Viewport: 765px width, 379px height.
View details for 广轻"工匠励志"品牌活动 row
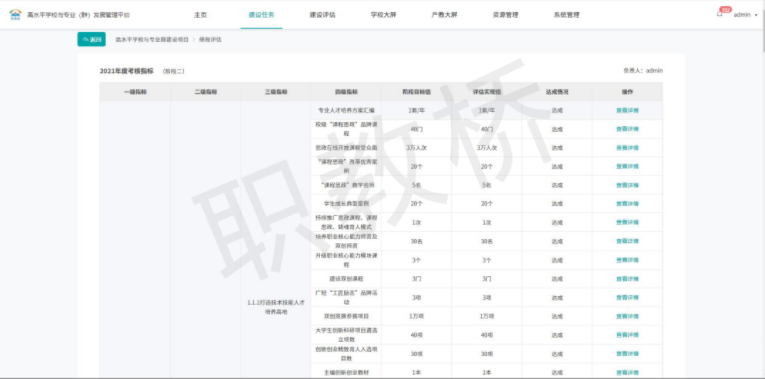coord(627,298)
